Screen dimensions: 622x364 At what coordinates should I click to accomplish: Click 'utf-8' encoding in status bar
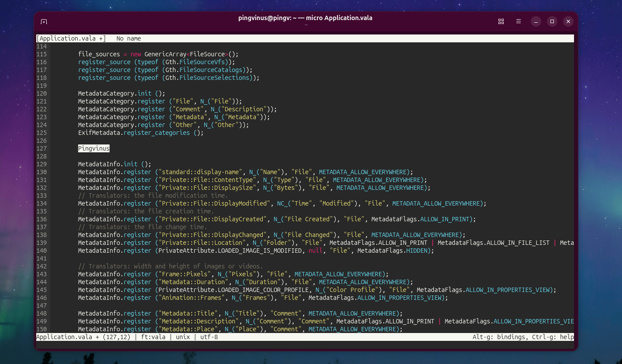pos(209,337)
